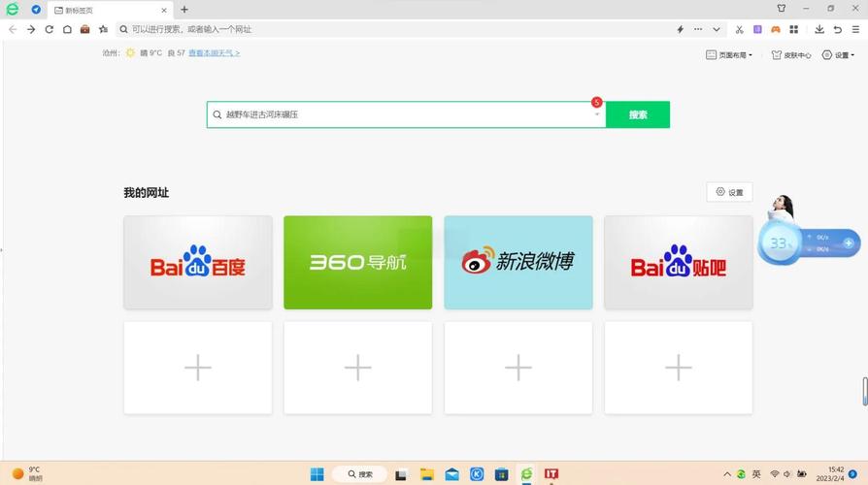
Task: Open taskbar clock showing 15:42
Action: pos(830,474)
